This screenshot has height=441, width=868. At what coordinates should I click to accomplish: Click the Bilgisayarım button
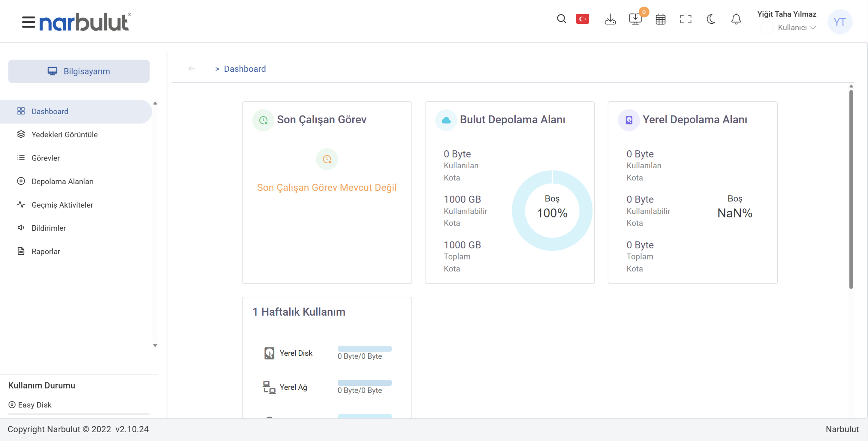tap(79, 71)
